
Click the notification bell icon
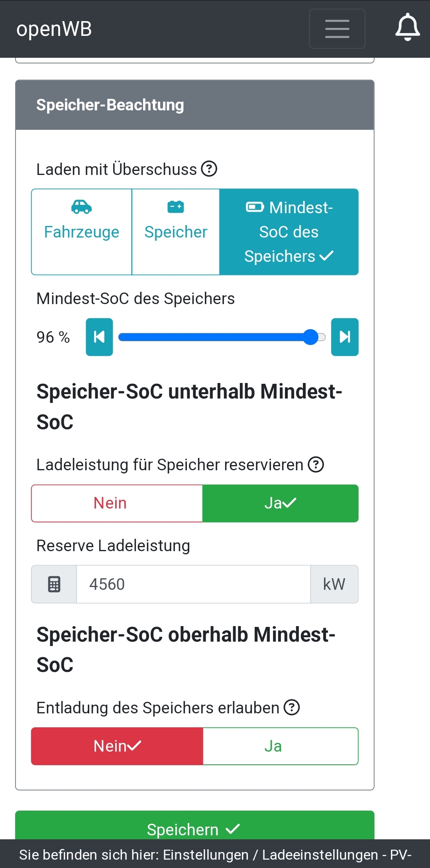point(407,27)
